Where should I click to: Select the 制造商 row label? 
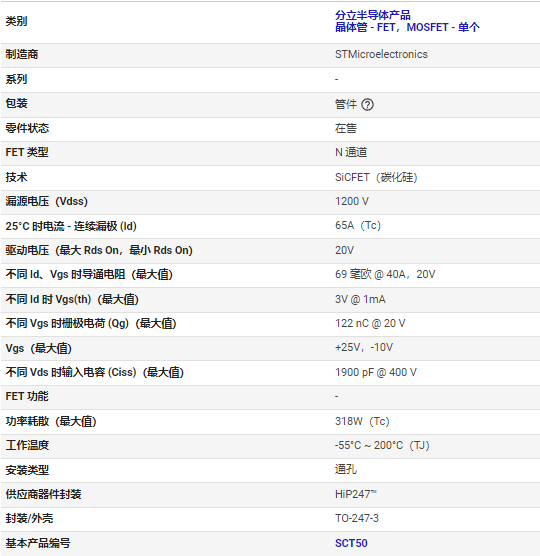point(22,54)
